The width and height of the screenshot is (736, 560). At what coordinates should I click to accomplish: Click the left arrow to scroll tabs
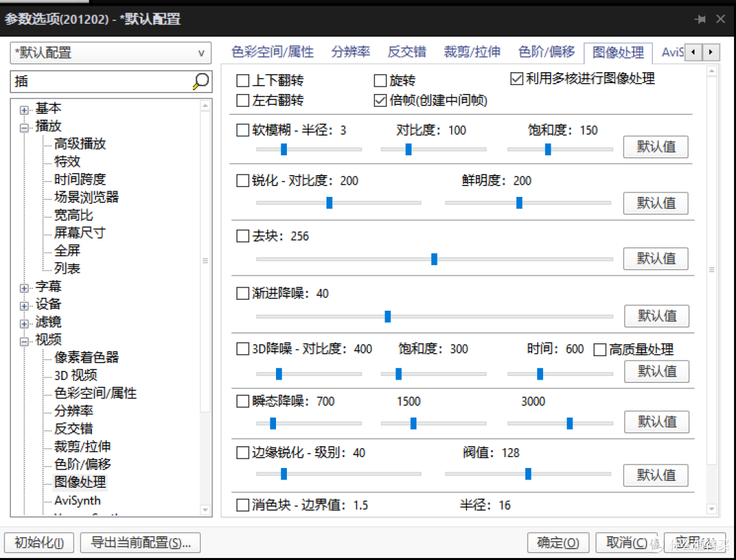(x=693, y=52)
